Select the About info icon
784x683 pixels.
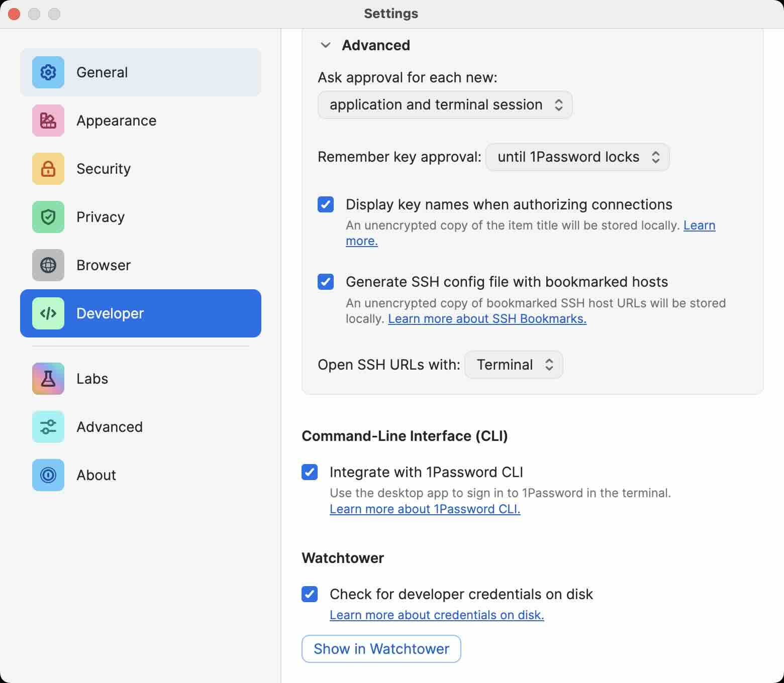point(48,475)
